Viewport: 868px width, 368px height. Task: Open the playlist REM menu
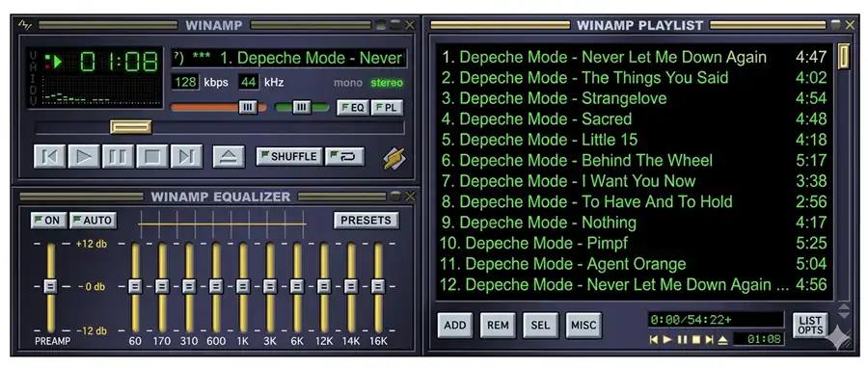(x=498, y=325)
